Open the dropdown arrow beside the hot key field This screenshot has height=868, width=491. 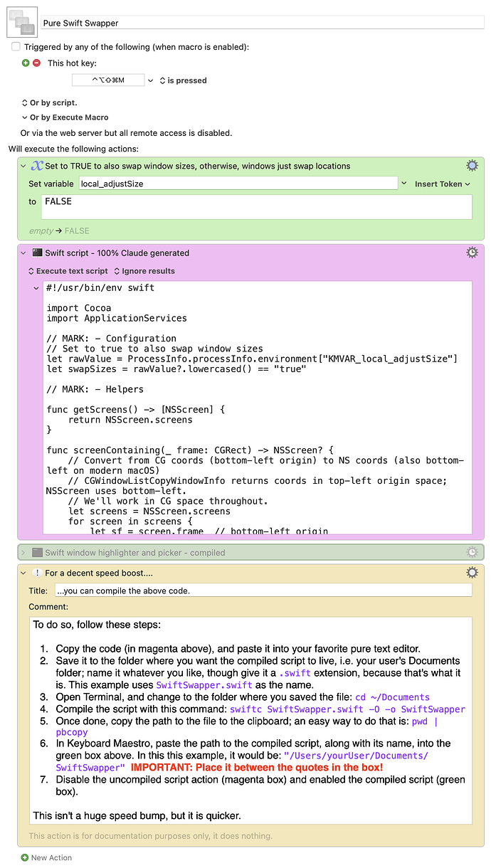pyautogui.click(x=150, y=80)
